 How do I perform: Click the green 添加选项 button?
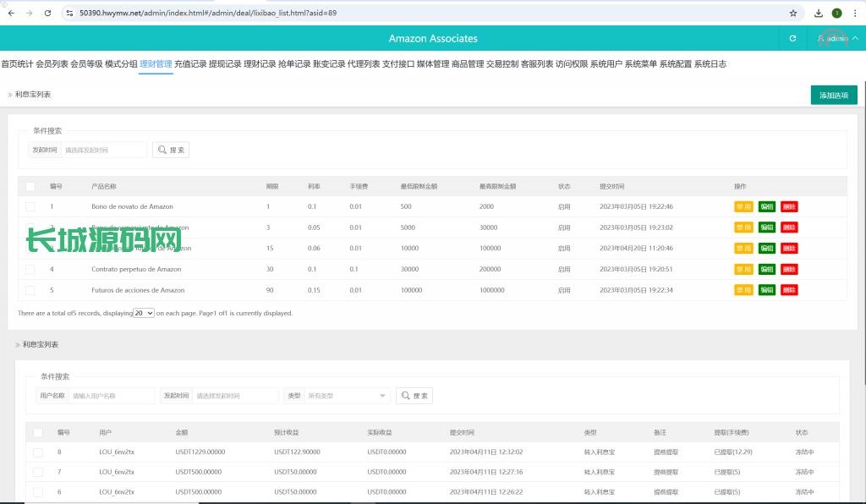point(834,96)
